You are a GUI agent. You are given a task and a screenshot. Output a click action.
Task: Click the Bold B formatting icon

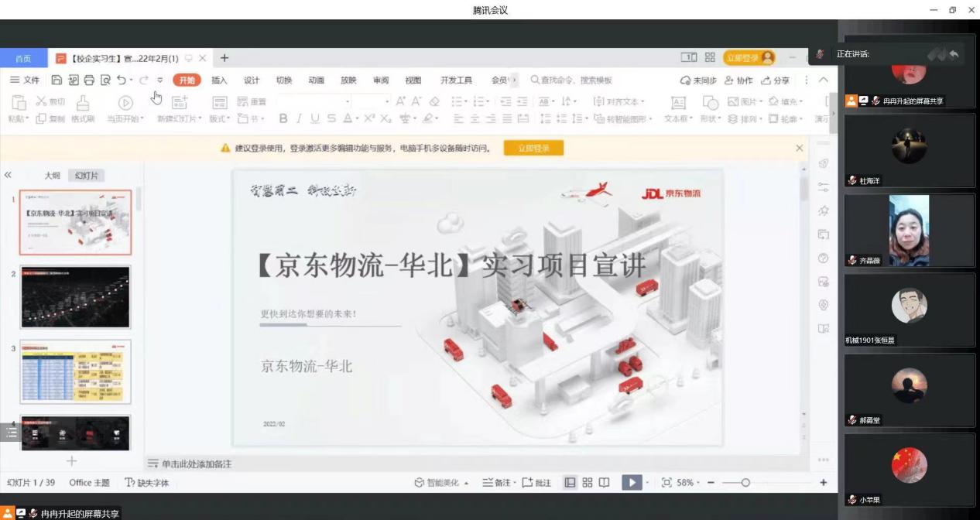click(283, 118)
